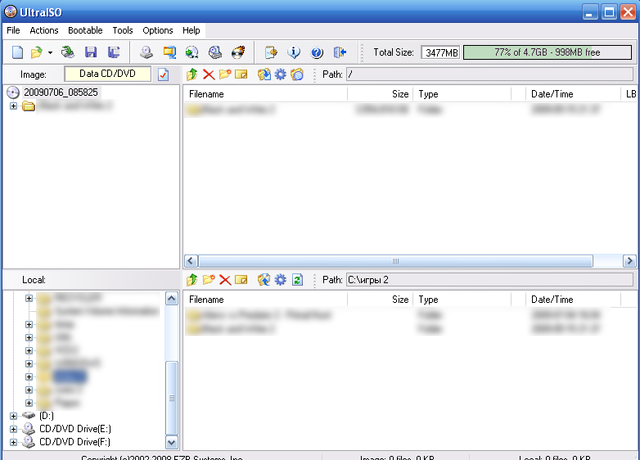Click the new folder icon in local toolbar
This screenshot has height=460, width=640.
209,280
